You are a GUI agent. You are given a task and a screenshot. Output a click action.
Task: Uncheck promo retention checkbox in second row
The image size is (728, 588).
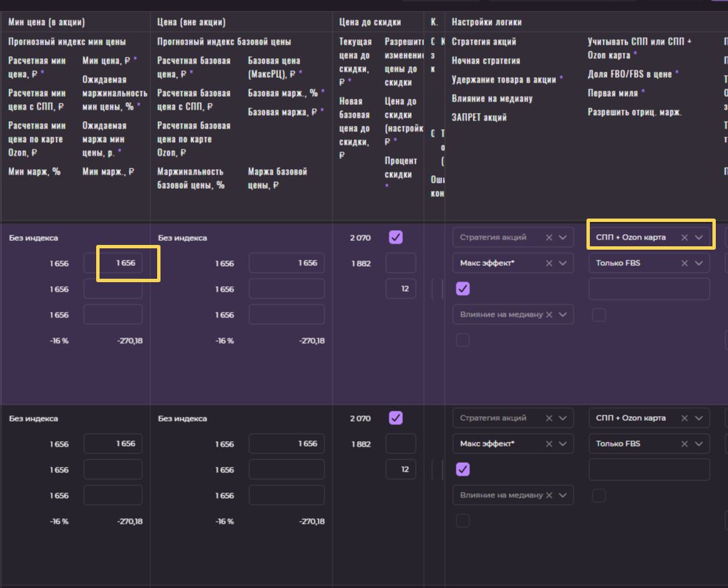coord(463,470)
